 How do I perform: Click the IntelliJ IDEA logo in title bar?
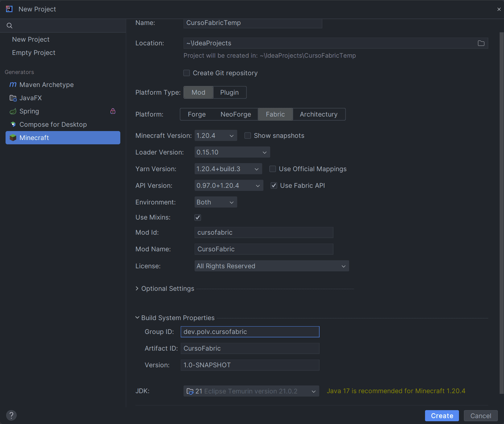pyautogui.click(x=9, y=9)
